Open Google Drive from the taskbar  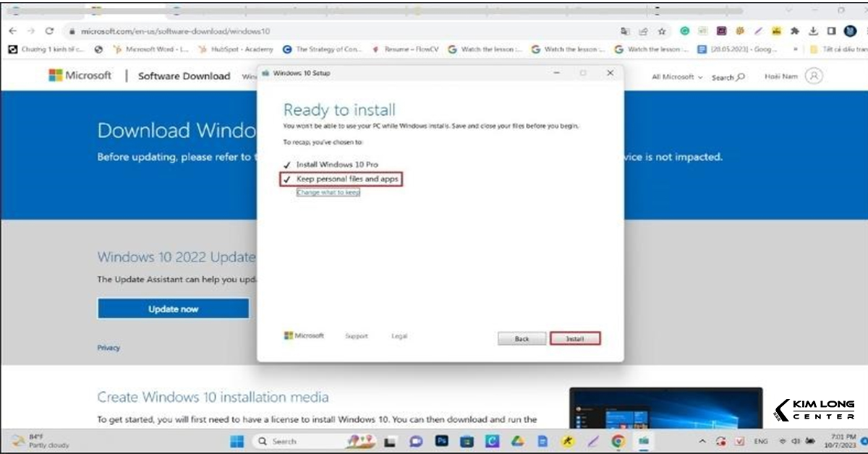pyautogui.click(x=517, y=441)
